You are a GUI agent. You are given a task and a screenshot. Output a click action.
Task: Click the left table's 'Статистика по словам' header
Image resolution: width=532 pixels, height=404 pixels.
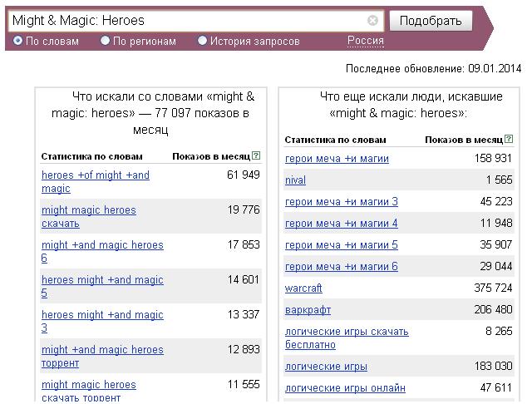[91, 156]
